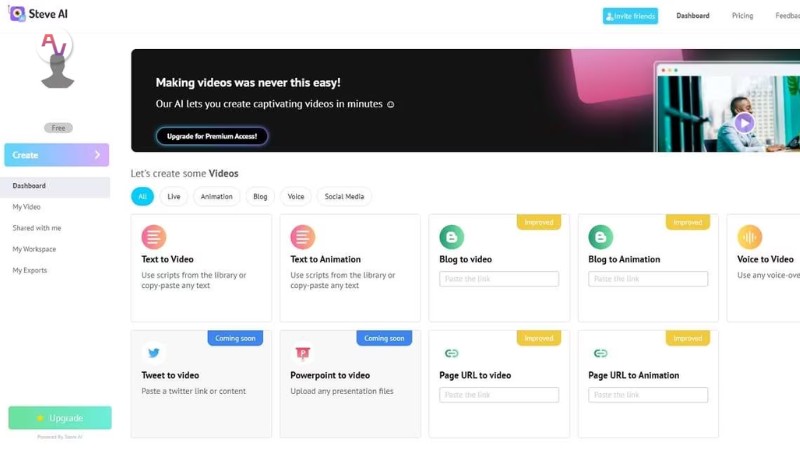Image resolution: width=800 pixels, height=450 pixels.
Task: Expand the Create button chevron arrow
Action: (97, 155)
